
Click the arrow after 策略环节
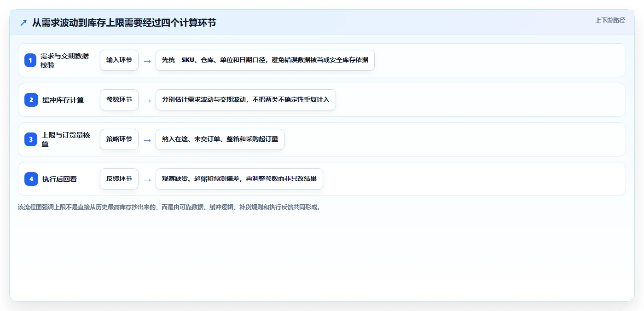pyautogui.click(x=147, y=140)
